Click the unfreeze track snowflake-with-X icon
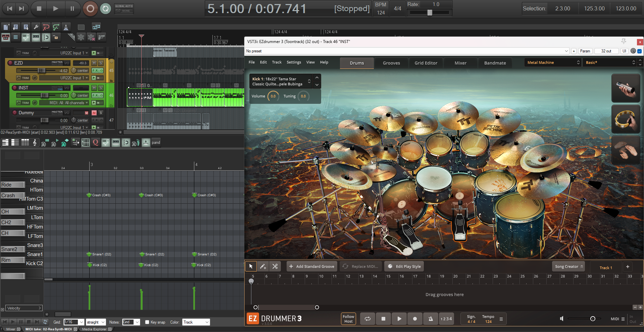644x332 pixels. [91, 37]
